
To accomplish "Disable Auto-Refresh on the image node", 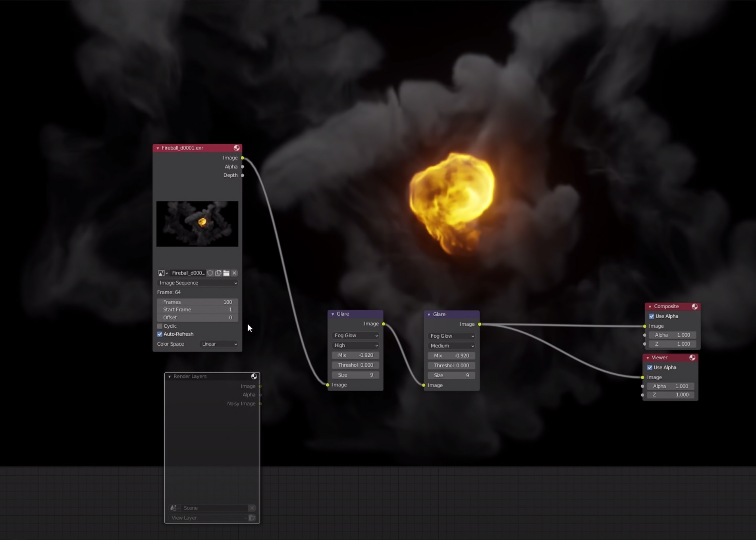I will (x=160, y=334).
